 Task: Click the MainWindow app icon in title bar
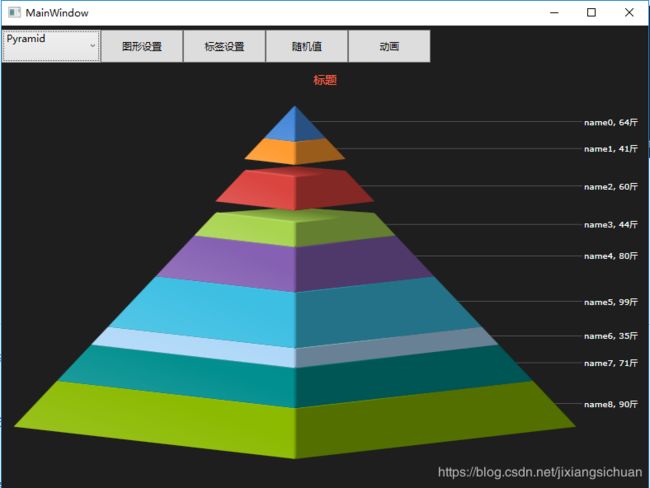(15, 12)
